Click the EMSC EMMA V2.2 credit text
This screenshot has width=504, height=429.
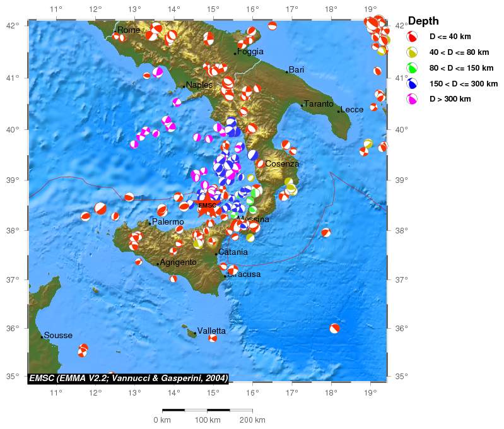tap(129, 378)
